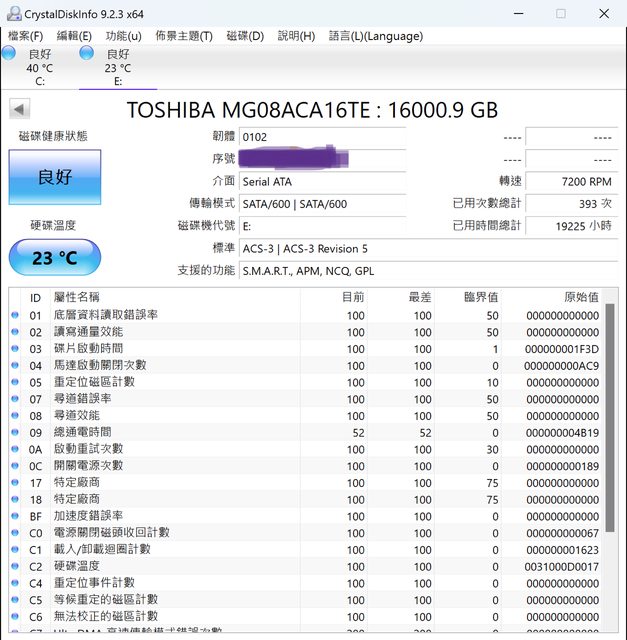Select the 無法校正的磁區計數 attribute row
Viewport: 627px width, 640px height.
306,616
